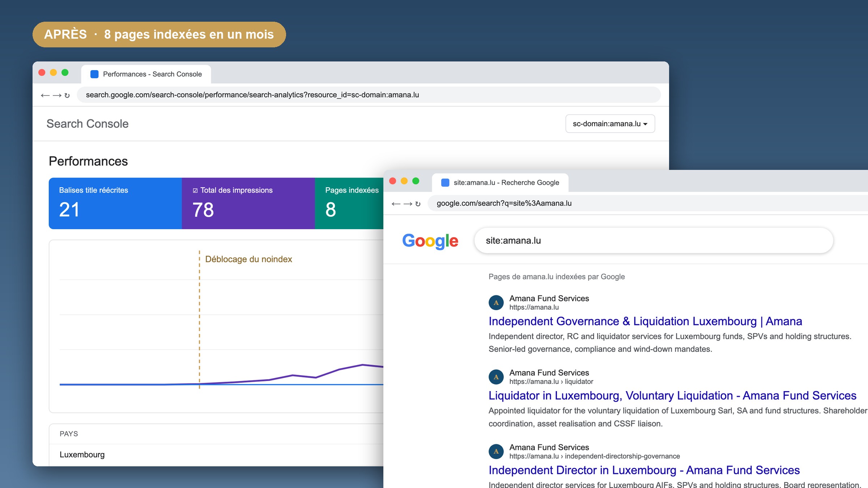Click the Performances page heading
Viewport: 868px width, 488px height.
[x=88, y=161]
